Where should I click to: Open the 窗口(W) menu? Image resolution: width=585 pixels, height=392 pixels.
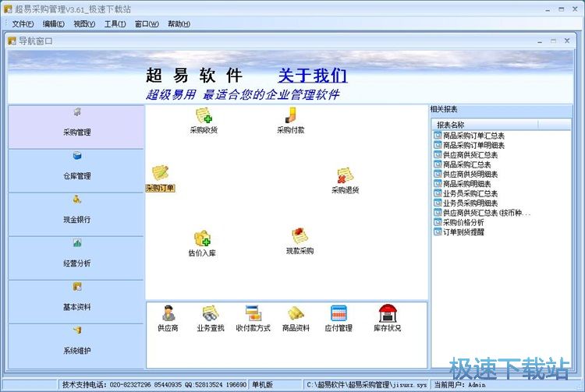click(x=147, y=24)
